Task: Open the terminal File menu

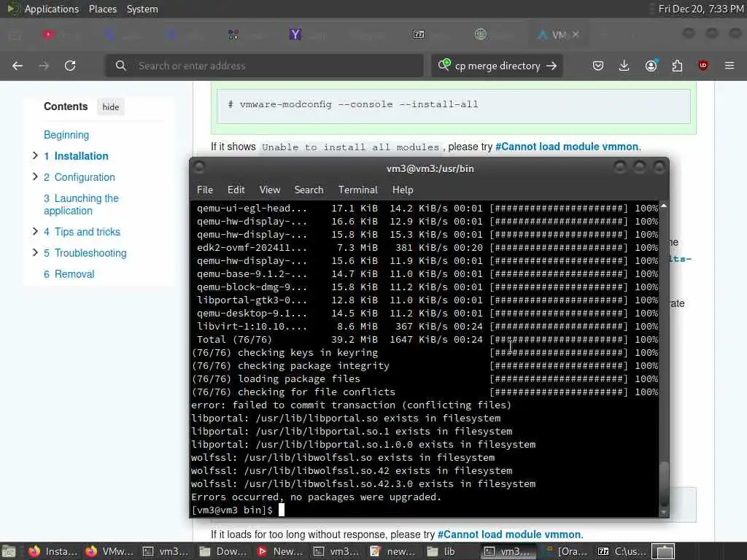Action: click(205, 190)
